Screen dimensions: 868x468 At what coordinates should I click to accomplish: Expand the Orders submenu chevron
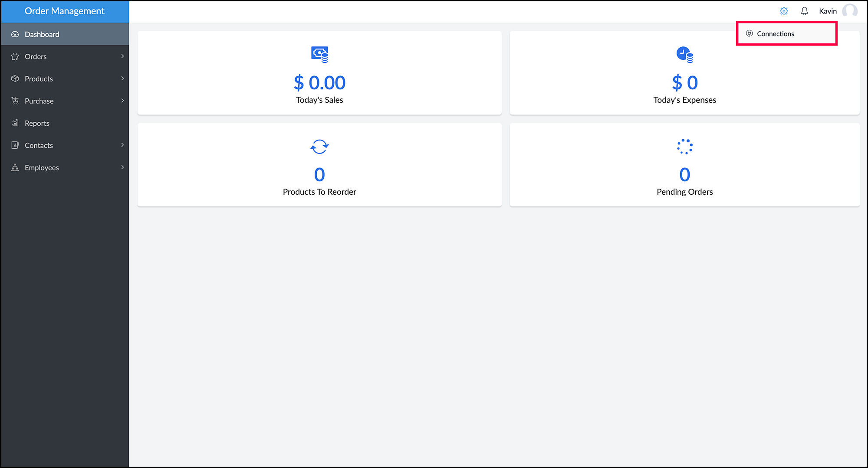point(122,56)
